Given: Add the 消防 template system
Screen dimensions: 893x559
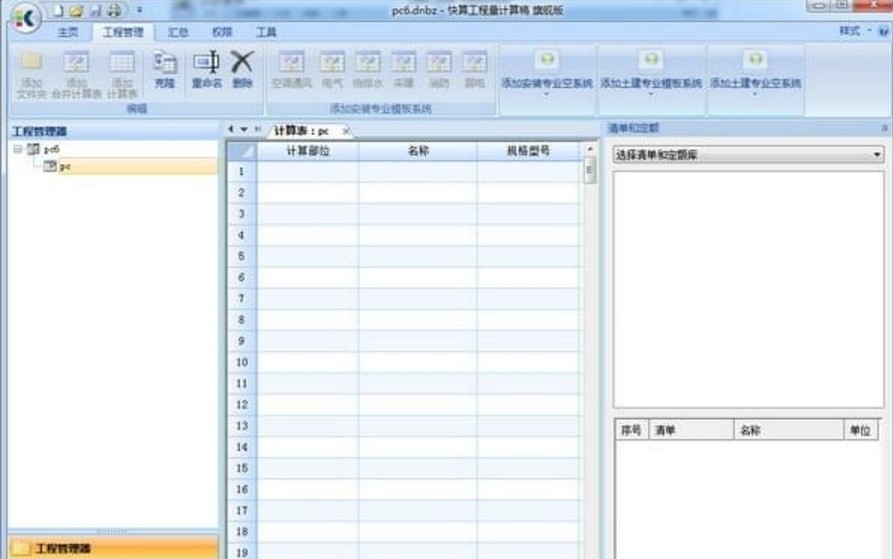Looking at the screenshot, I should 439,69.
